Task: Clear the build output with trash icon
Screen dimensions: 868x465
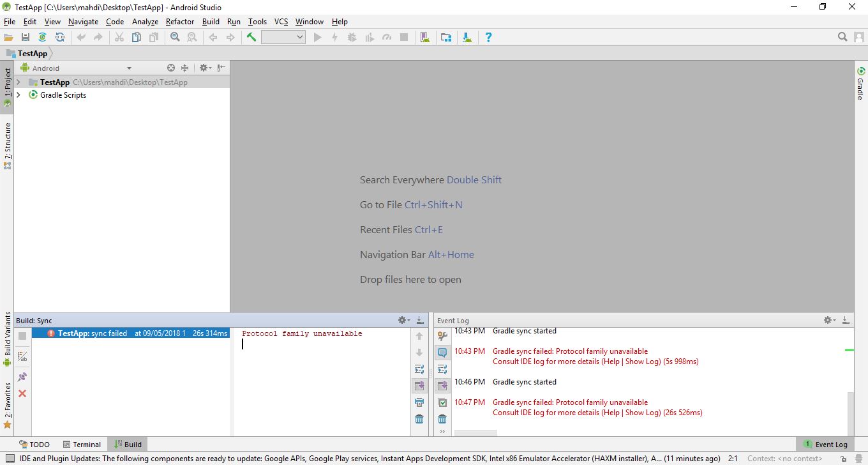Action: click(x=419, y=419)
